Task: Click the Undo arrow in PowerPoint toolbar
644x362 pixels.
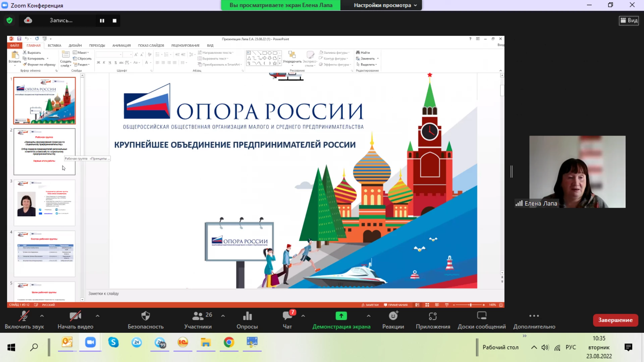Action: click(26, 39)
